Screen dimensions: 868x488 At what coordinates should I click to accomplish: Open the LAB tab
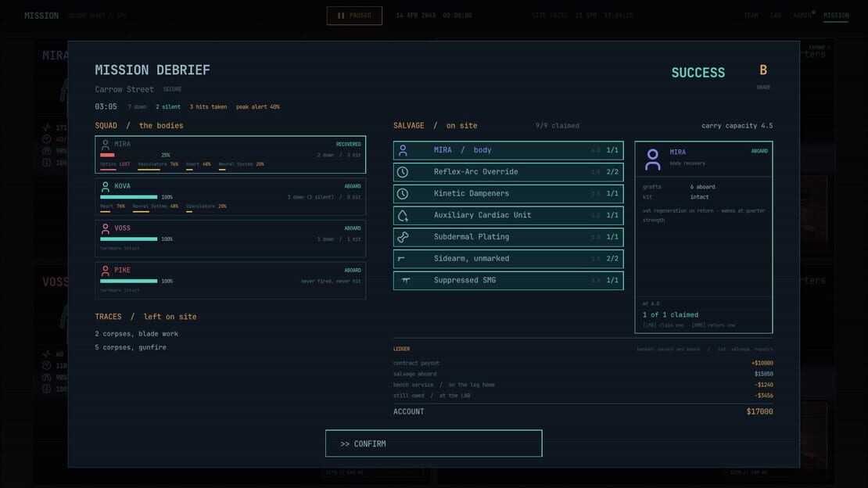(776, 16)
